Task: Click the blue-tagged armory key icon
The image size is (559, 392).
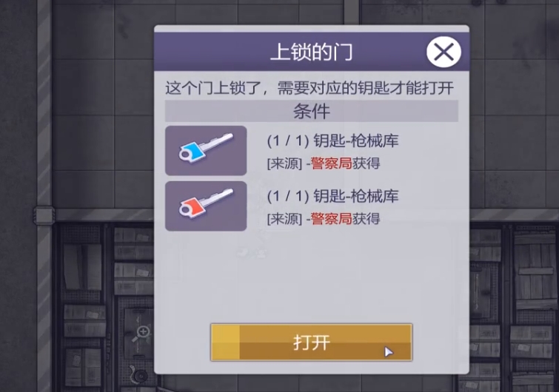Action: coord(206,150)
